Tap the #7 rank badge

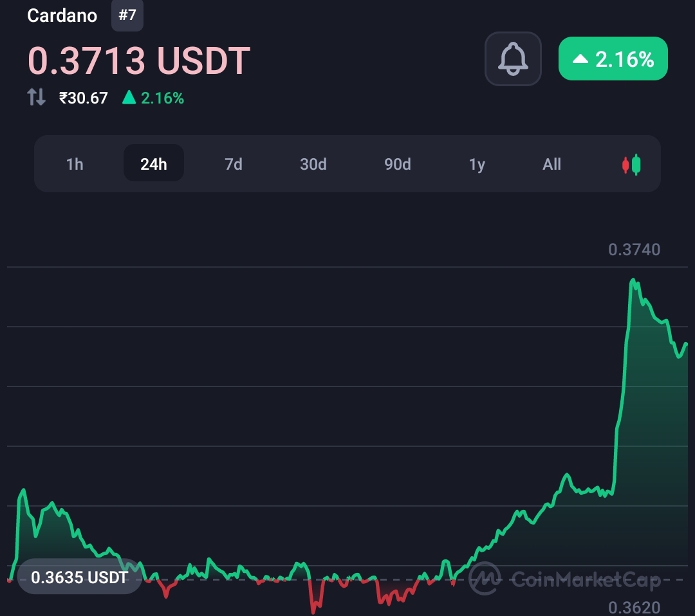point(127,15)
